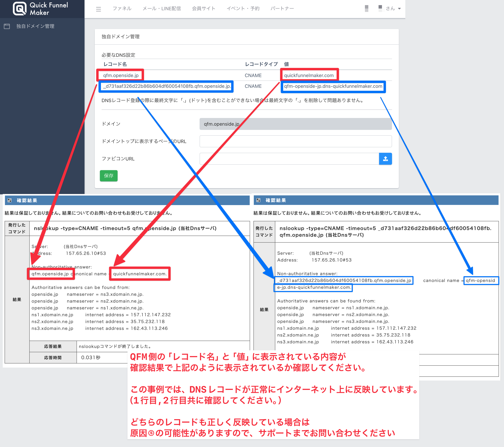Click the 独自ドメイン管理 sidebar window icon
The height and width of the screenshot is (447, 504).
pos(7,26)
